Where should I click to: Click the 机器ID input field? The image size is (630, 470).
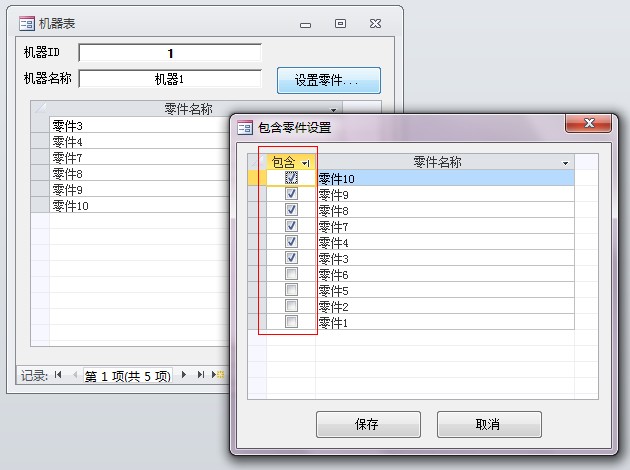170,53
